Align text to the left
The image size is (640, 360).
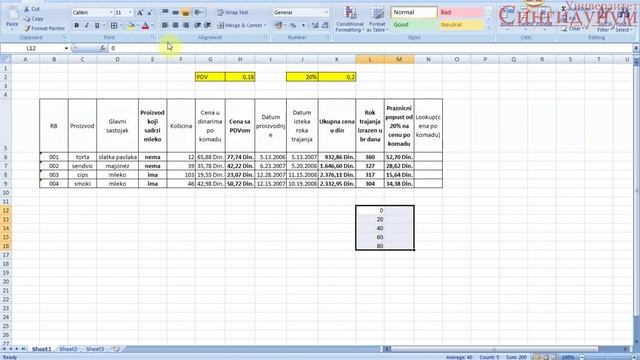[165, 25]
